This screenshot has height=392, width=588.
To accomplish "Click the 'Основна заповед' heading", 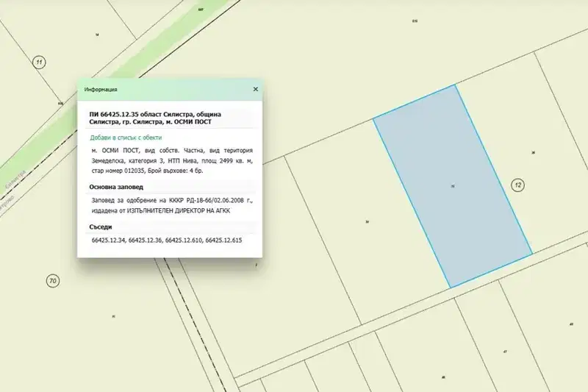I will tap(116, 187).
